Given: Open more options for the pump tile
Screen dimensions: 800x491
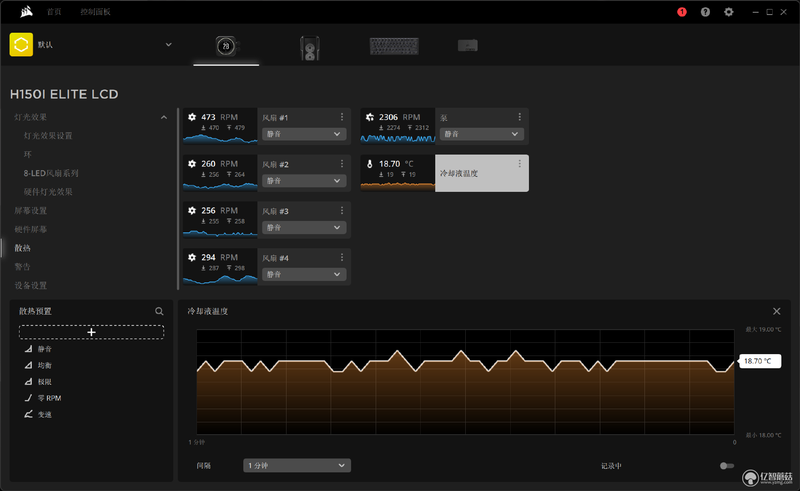Looking at the screenshot, I should [x=519, y=117].
